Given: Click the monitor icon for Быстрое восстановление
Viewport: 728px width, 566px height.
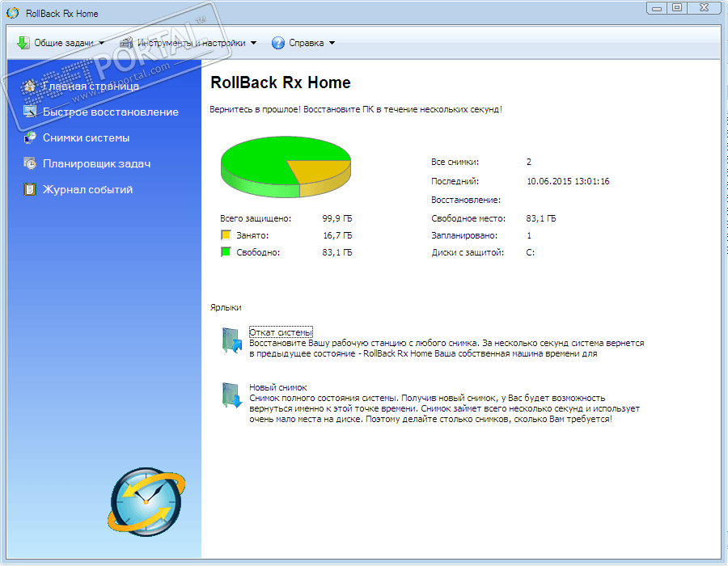Looking at the screenshot, I should 30,112.
